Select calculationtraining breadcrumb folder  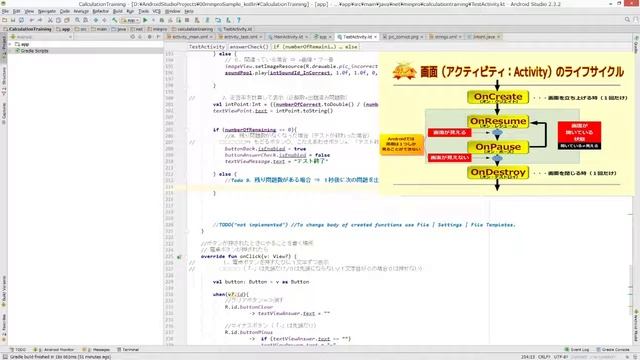[x=192, y=29]
